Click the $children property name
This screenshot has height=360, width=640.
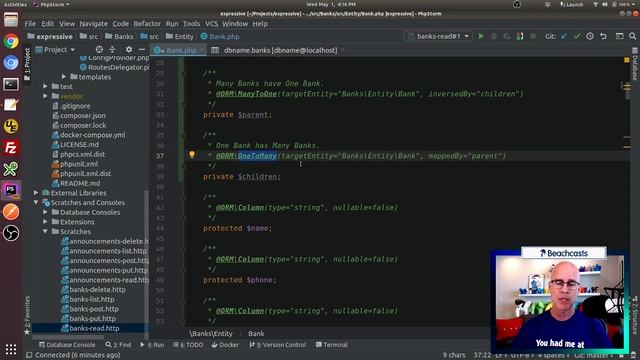click(258, 177)
